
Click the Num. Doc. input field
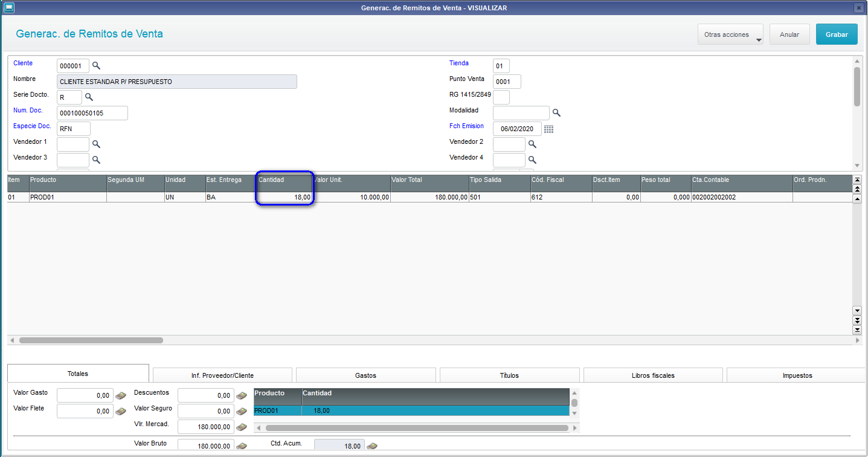pyautogui.click(x=92, y=112)
